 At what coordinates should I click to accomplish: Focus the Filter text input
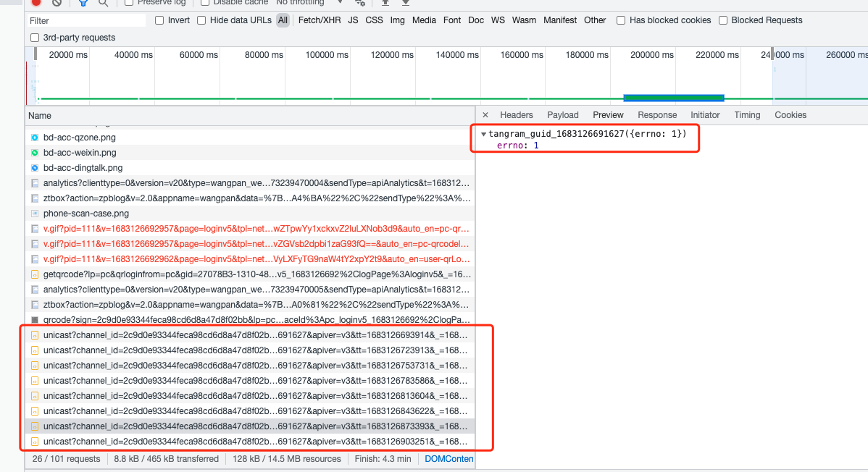tap(87, 20)
